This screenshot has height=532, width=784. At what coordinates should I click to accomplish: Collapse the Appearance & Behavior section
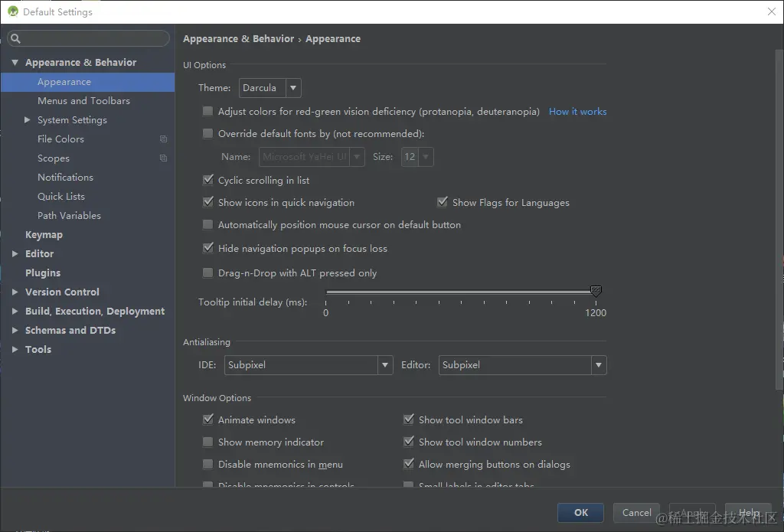(x=15, y=63)
